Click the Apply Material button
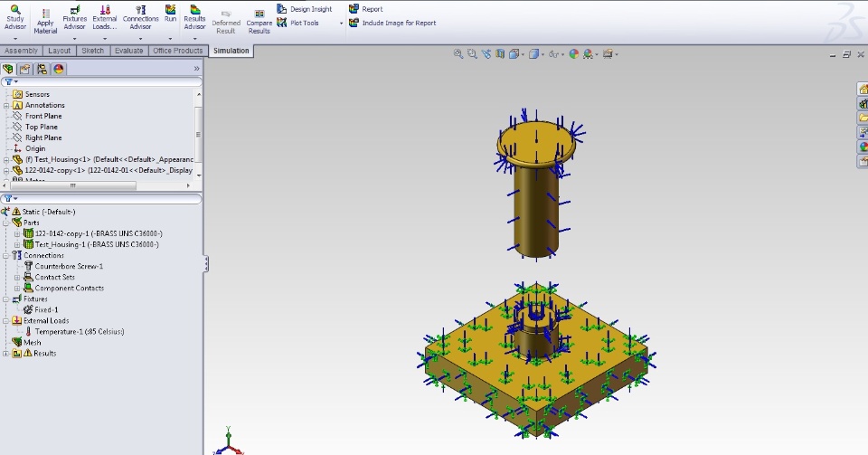This screenshot has height=455, width=868. (45, 21)
